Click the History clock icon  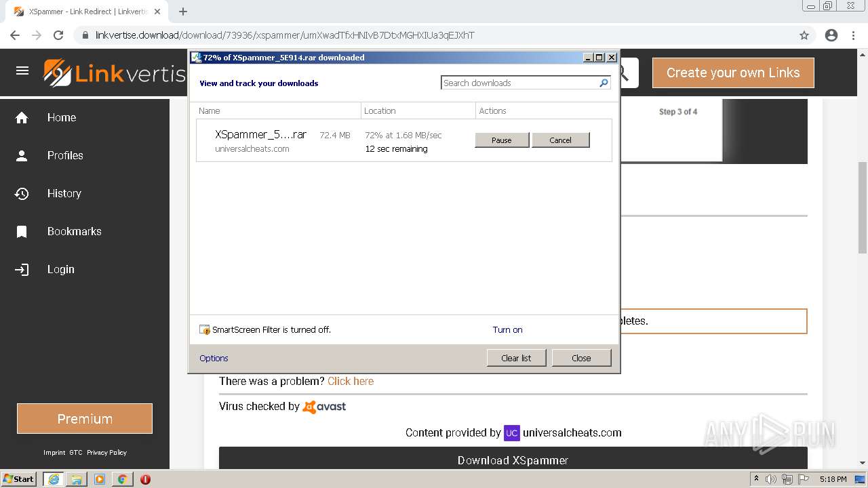pyautogui.click(x=22, y=194)
